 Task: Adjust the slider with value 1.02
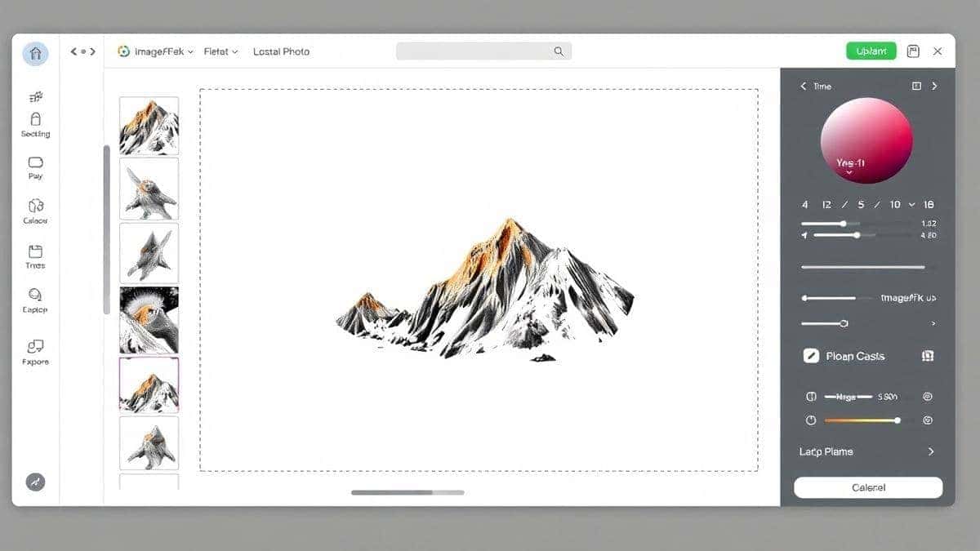tap(856, 223)
